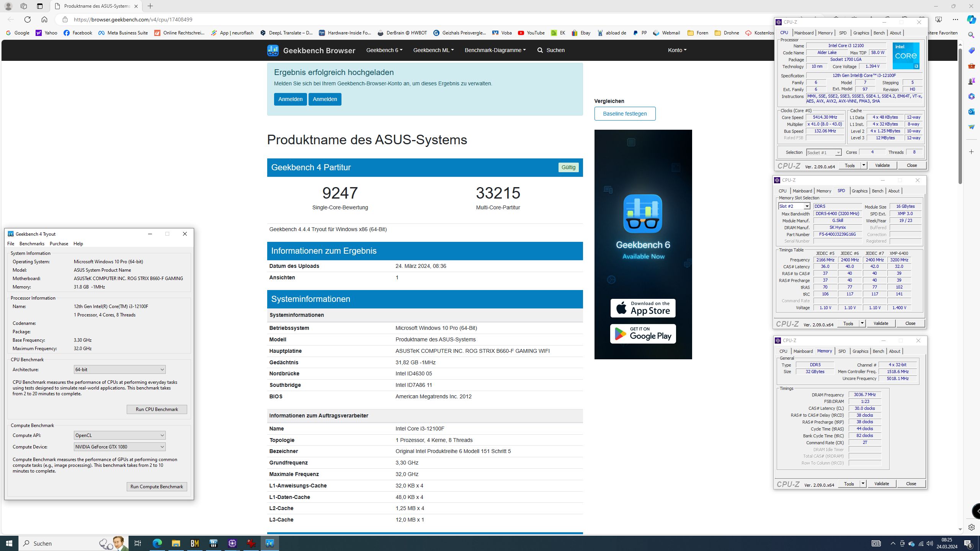Click the first Anmelden button
This screenshot has height=551, width=980.
(x=290, y=99)
